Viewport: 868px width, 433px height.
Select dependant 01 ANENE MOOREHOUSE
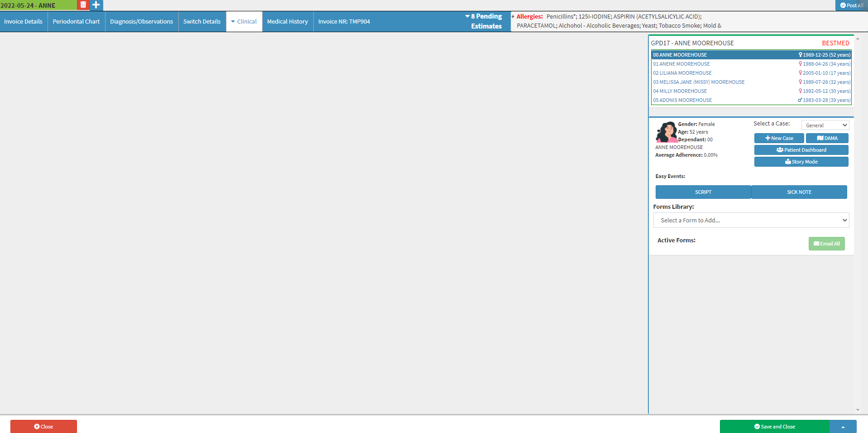pos(751,64)
